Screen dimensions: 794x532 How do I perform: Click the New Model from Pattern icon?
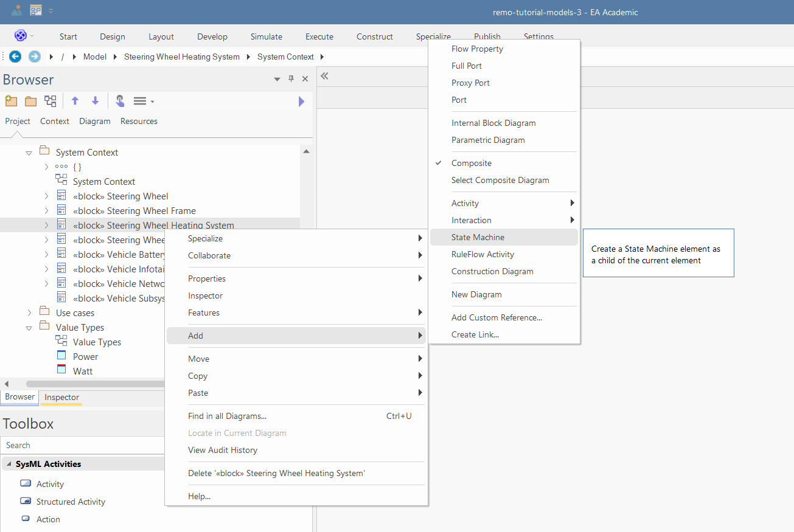point(10,101)
